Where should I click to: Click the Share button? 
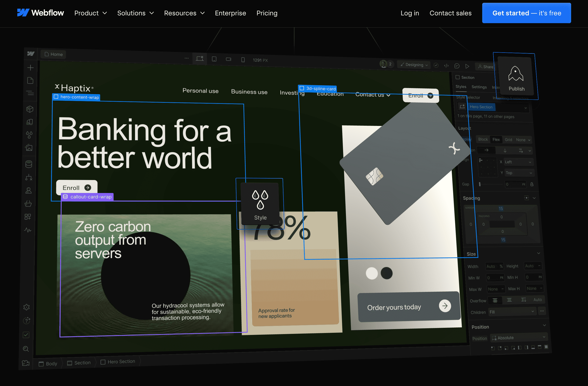click(485, 67)
